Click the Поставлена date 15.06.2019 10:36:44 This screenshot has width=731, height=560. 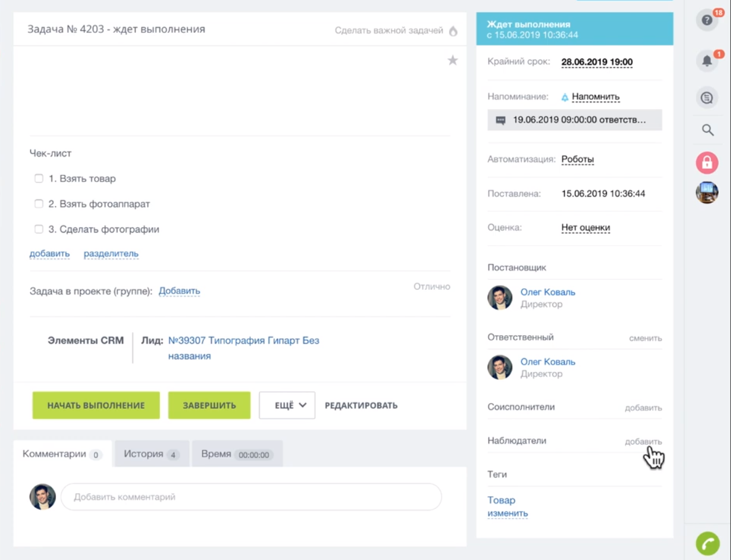[603, 194]
